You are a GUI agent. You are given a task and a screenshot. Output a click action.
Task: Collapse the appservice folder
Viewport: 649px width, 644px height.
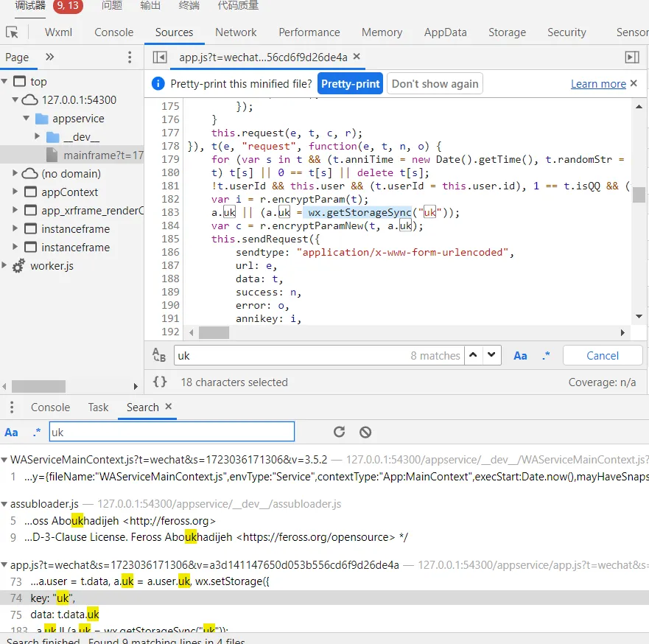click(27, 119)
